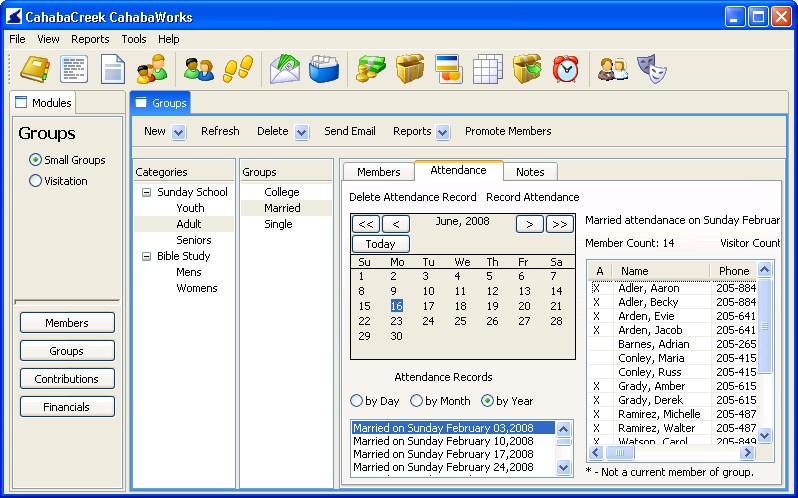The image size is (798, 498).
Task: Click the address book icon in toolbar
Action: (35, 68)
